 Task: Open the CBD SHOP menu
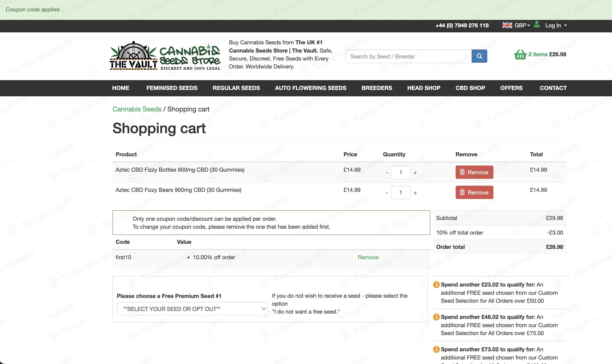(470, 88)
